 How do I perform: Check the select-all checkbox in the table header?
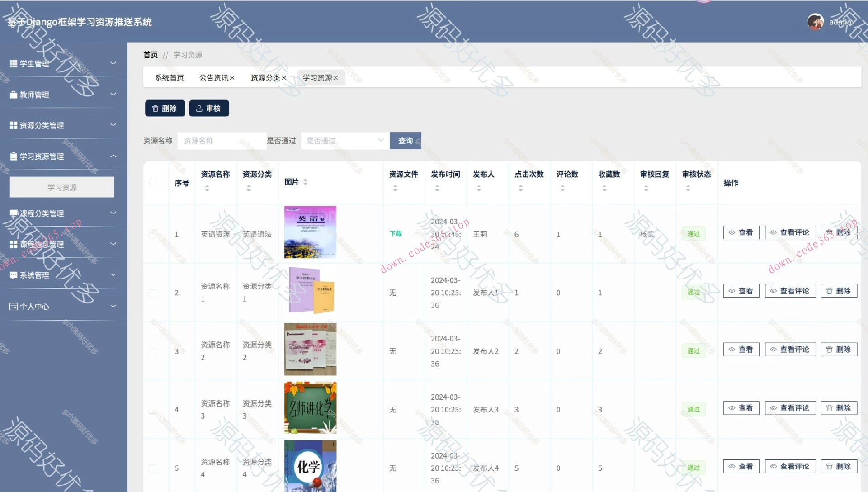(152, 183)
